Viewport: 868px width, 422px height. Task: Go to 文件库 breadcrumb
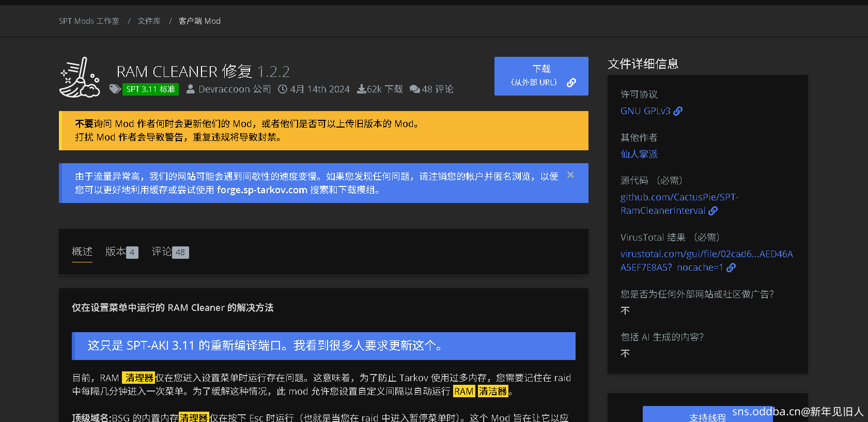(x=149, y=21)
